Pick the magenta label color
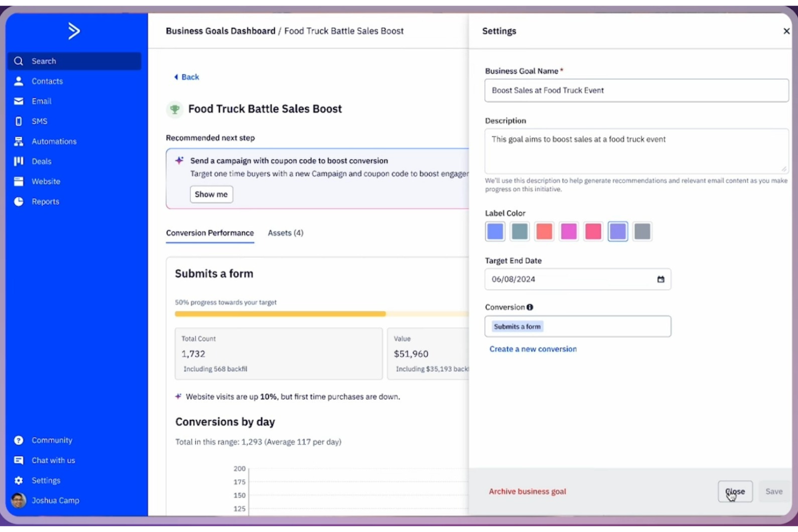The height and width of the screenshot is (532, 798). pyautogui.click(x=568, y=231)
